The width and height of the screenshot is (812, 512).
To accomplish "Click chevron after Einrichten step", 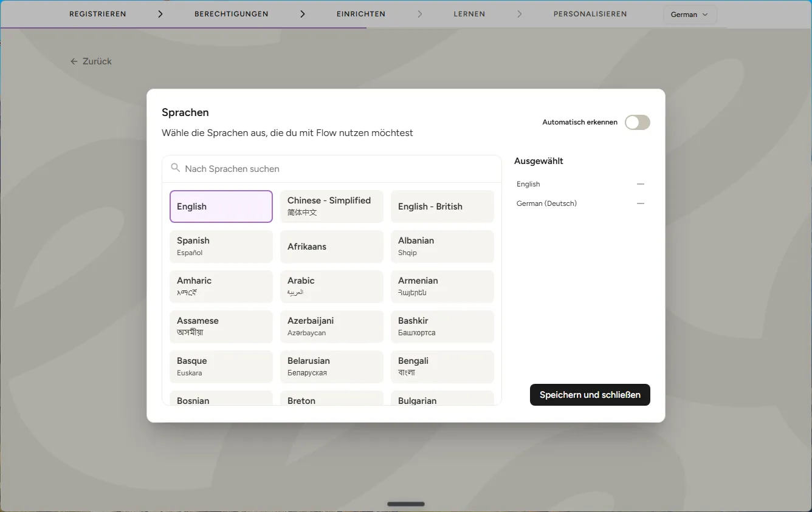I will 420,14.
